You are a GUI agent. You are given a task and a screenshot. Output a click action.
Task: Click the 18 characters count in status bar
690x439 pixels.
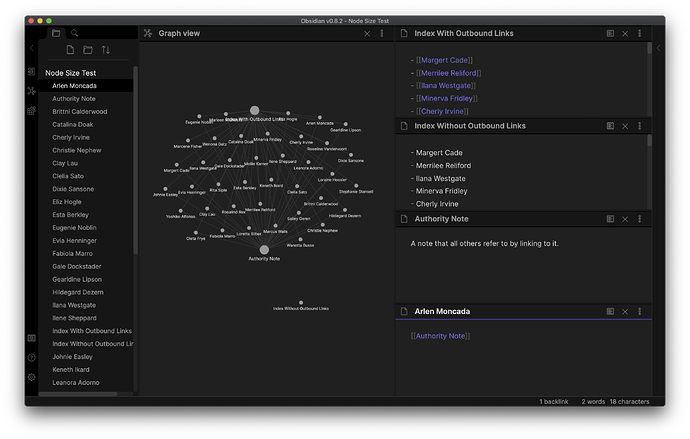tap(629, 402)
